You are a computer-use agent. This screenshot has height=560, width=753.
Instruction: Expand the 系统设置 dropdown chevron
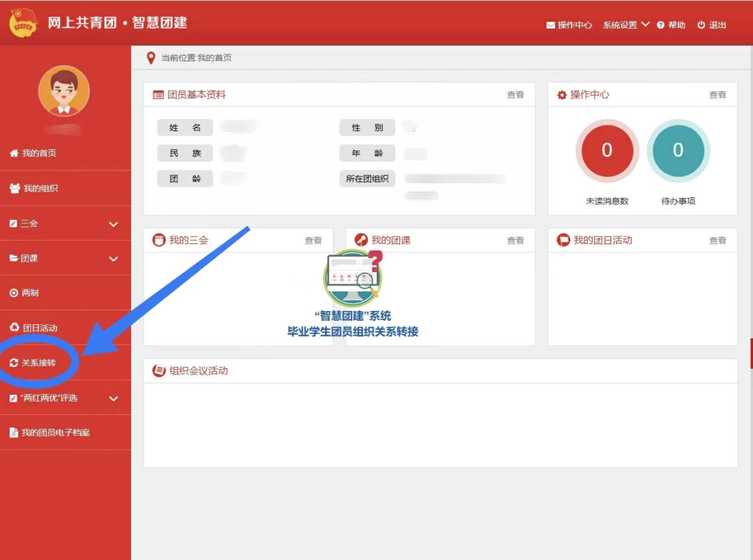(645, 24)
